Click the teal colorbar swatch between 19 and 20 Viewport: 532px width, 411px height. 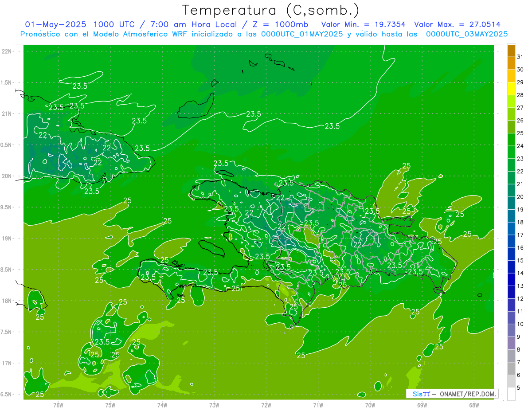511,203
